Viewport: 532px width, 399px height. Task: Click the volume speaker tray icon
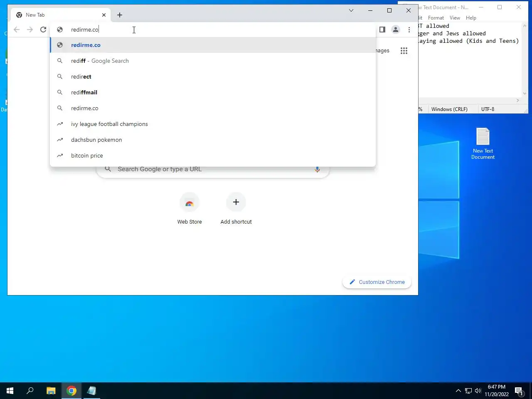pyautogui.click(x=478, y=391)
